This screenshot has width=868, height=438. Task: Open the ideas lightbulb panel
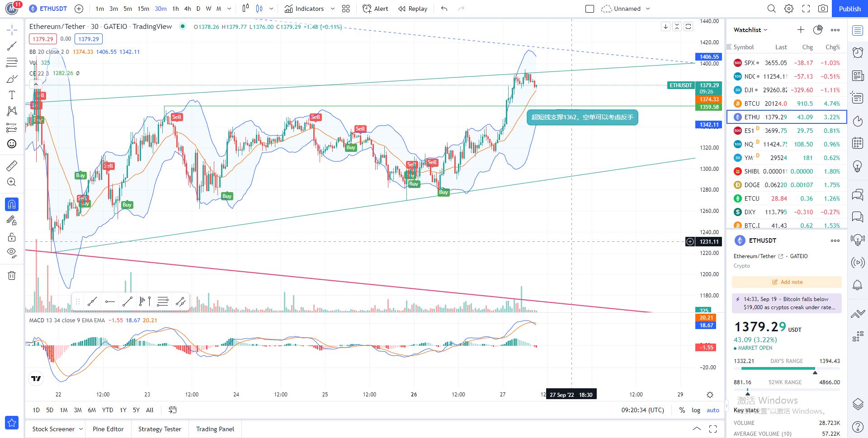[x=858, y=166]
